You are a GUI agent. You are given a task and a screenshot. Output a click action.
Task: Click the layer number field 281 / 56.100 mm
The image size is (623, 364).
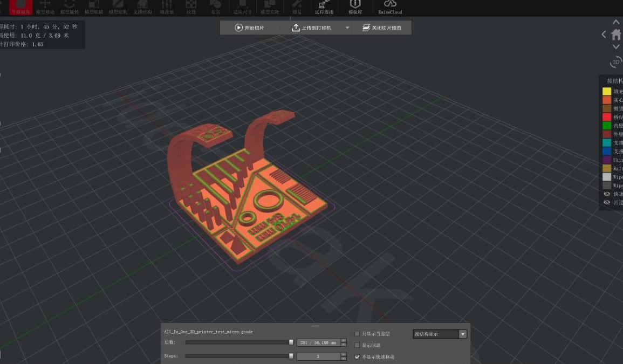point(318,342)
